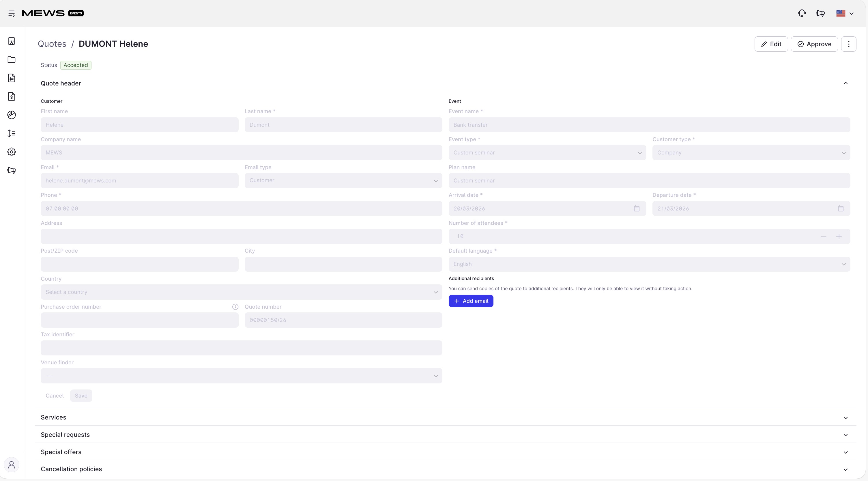This screenshot has width=868, height=481.
Task: Expand the Special requests section
Action: tap(445, 435)
